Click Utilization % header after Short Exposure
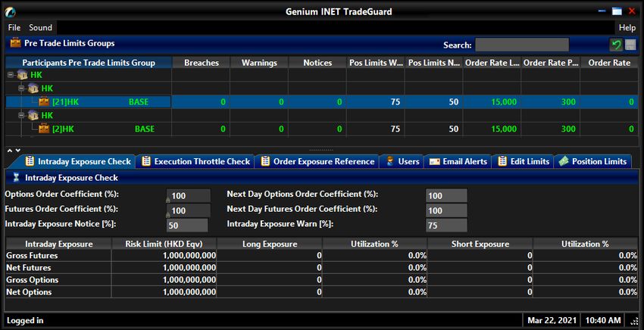Image resolution: width=644 pixels, height=330 pixels. (585, 244)
